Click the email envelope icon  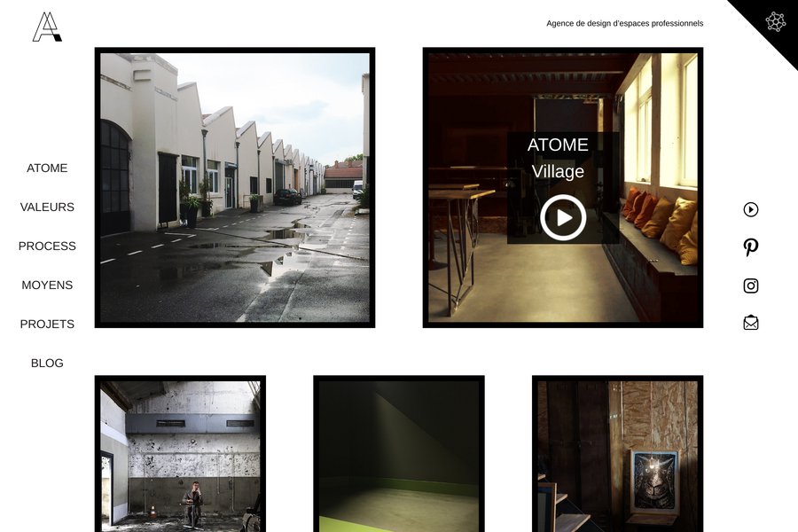click(751, 323)
